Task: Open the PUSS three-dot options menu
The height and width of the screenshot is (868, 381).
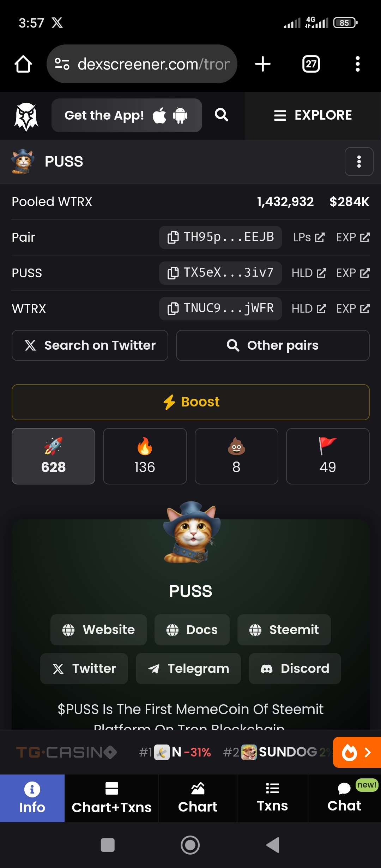Action: point(359,162)
